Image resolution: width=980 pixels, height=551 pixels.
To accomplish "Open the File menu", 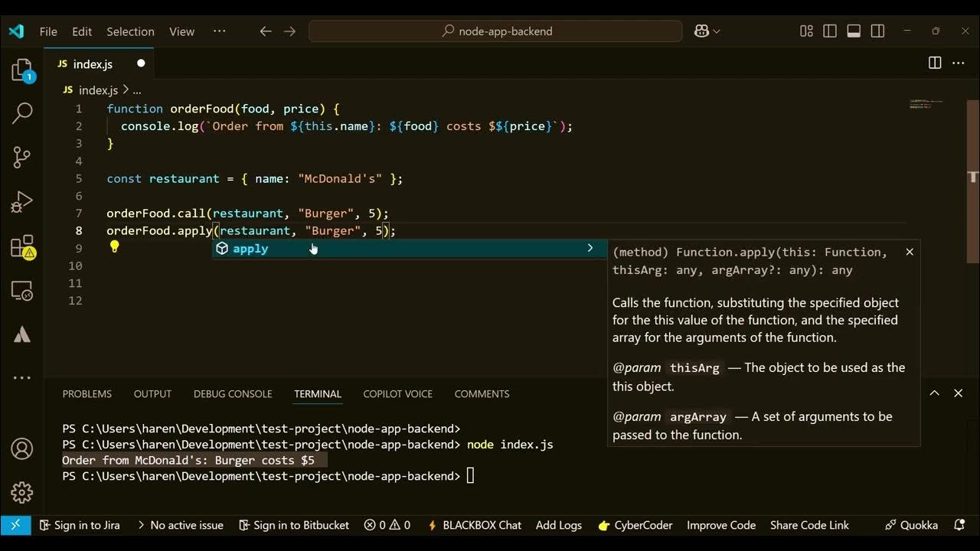I will coord(48,31).
